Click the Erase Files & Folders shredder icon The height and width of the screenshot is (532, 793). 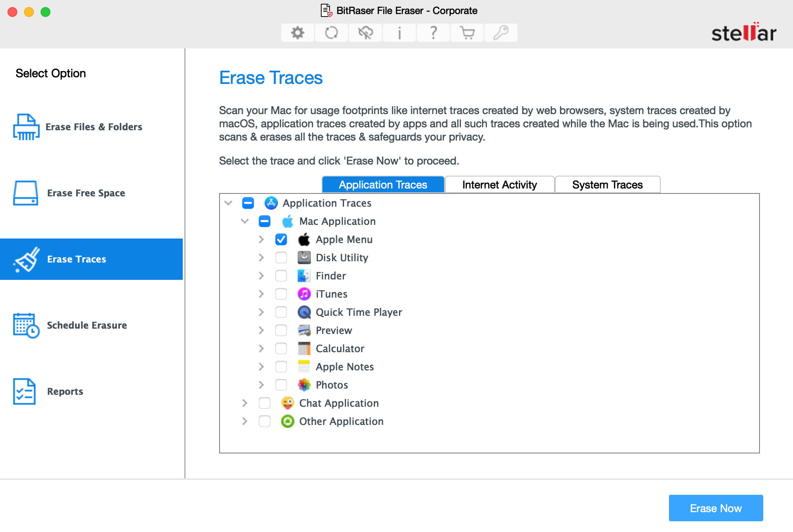pos(26,127)
